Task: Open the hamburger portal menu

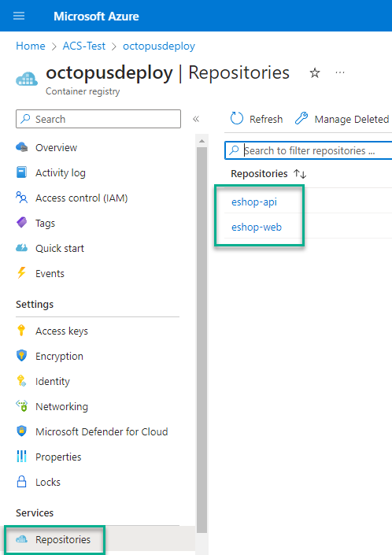Action: point(19,16)
